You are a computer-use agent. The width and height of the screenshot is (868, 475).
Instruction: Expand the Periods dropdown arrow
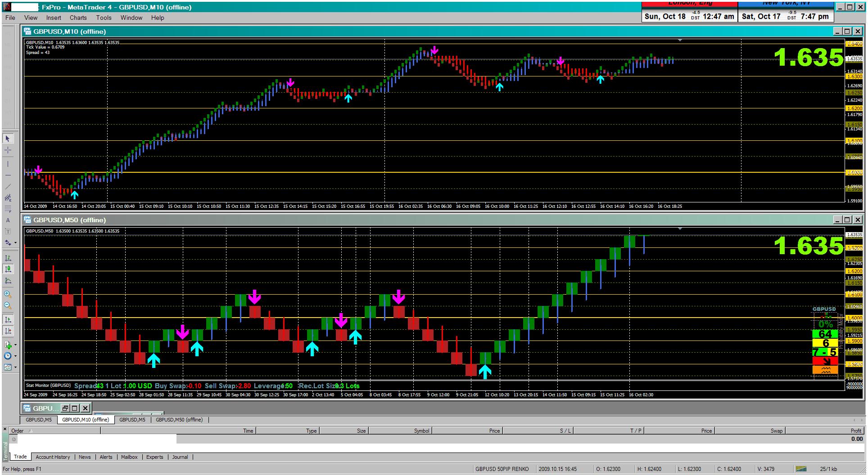15,356
